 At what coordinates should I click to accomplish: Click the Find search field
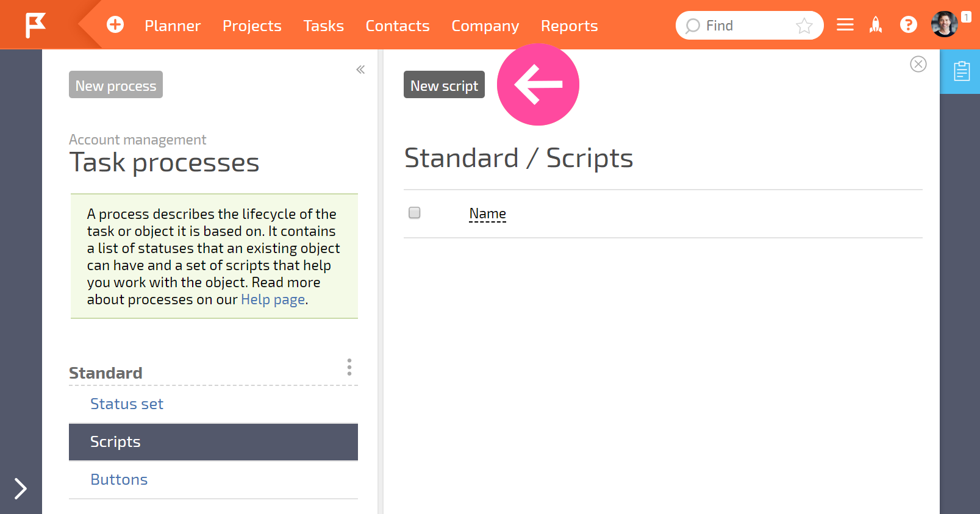point(749,26)
